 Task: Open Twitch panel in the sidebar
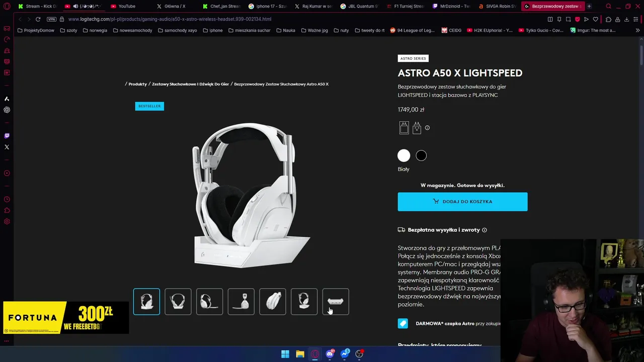tap(7, 136)
